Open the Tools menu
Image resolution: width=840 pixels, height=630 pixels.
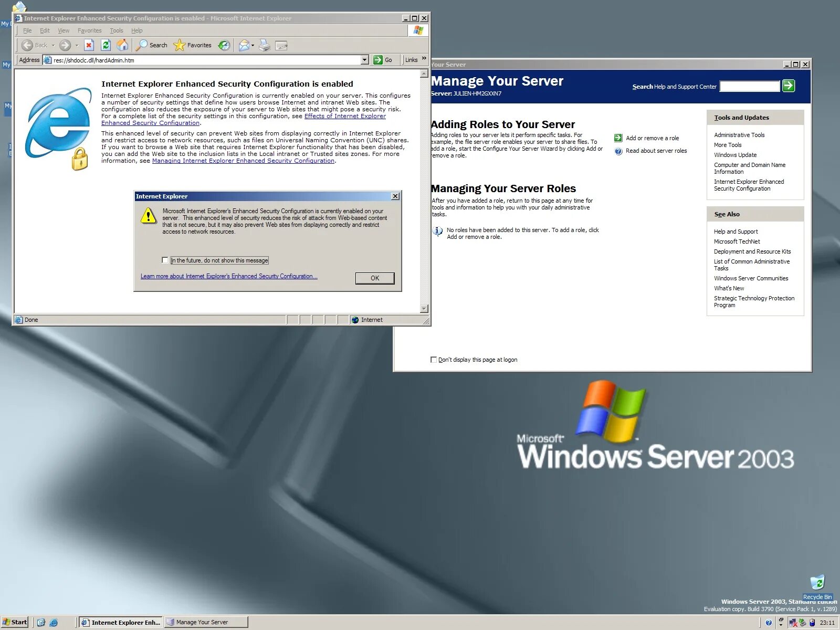pos(117,30)
